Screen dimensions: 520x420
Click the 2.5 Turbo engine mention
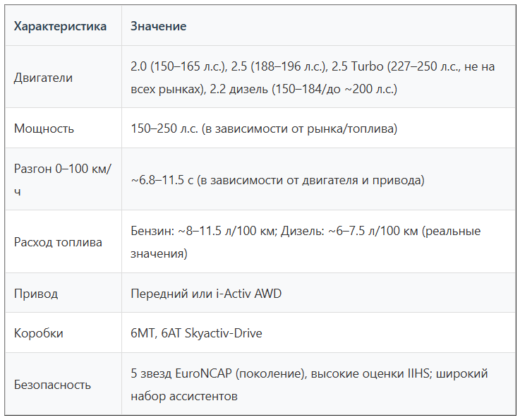(x=358, y=66)
